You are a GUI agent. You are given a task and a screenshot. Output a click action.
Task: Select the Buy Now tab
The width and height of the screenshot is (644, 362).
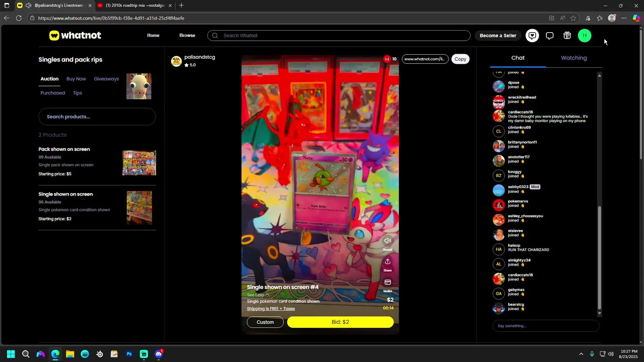tap(76, 79)
